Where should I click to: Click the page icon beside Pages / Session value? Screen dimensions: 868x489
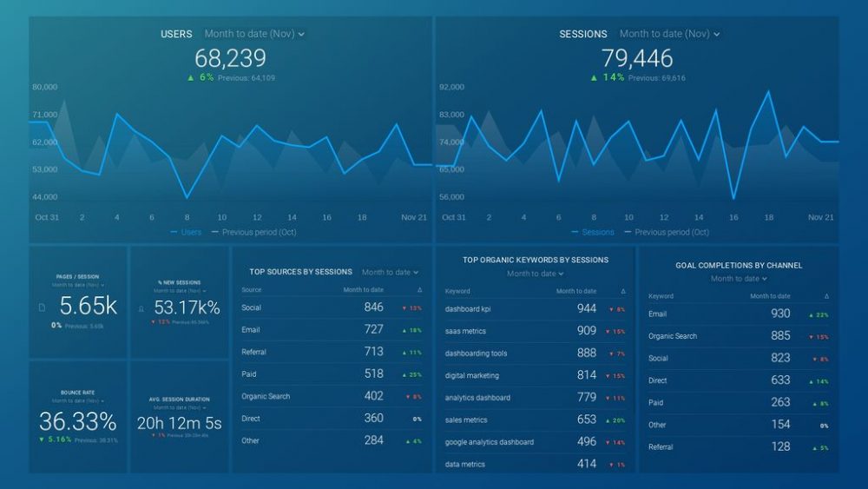pos(43,307)
